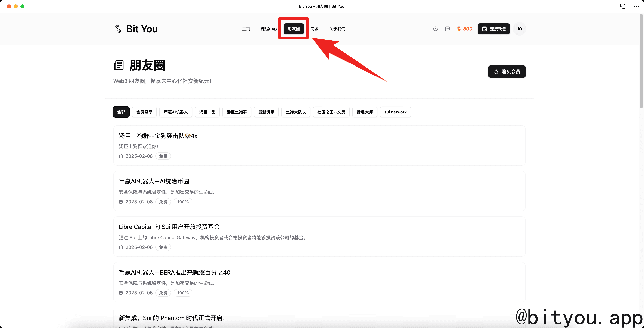Filter by 会员尊享 tag

pyautogui.click(x=144, y=112)
